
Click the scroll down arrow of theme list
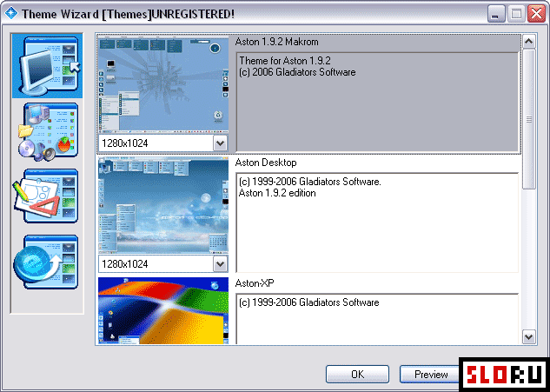[x=528, y=337]
